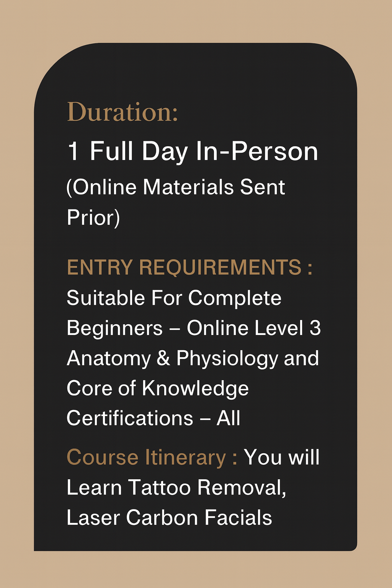Click the "You will" text

282,457
